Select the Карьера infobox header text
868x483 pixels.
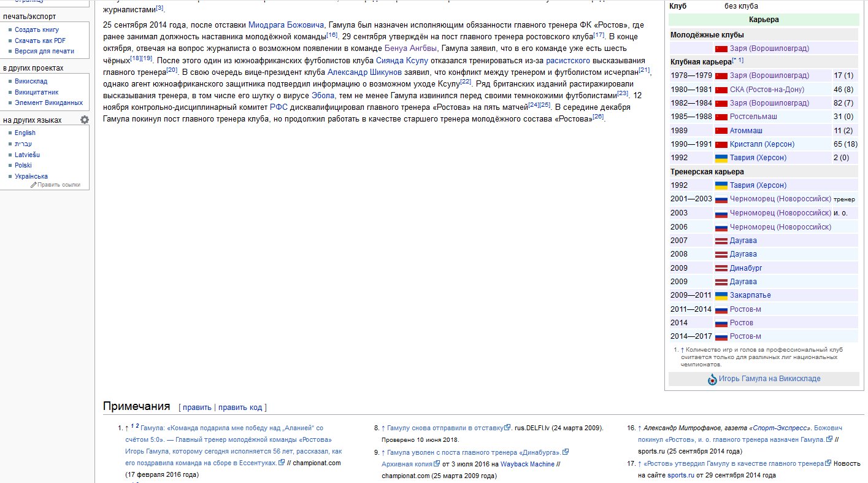tap(764, 20)
